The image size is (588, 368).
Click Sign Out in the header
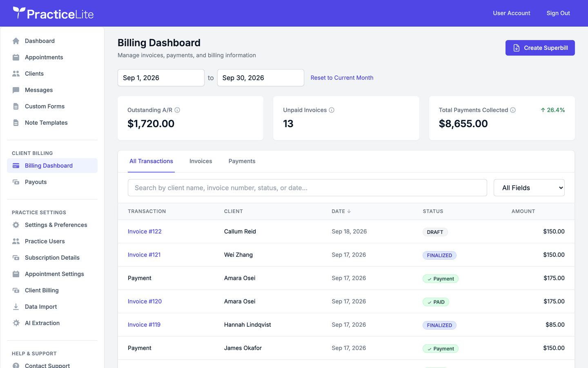click(x=558, y=13)
